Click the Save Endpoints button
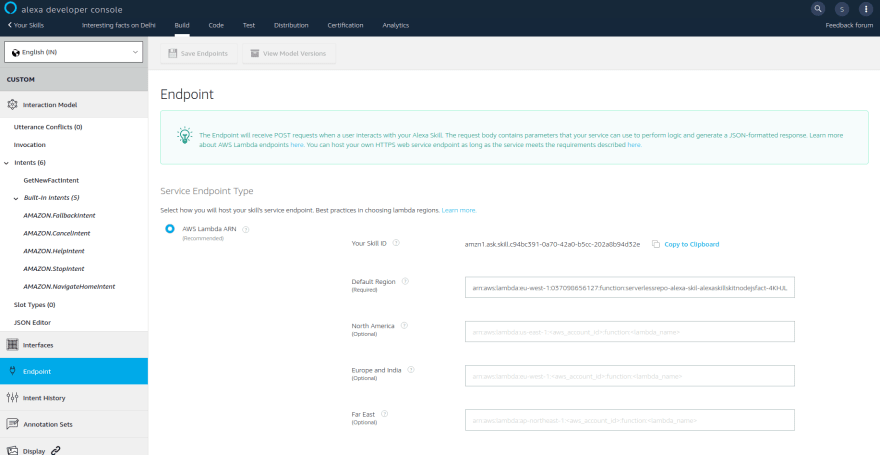Viewport: 880px width, 455px height. tap(199, 53)
